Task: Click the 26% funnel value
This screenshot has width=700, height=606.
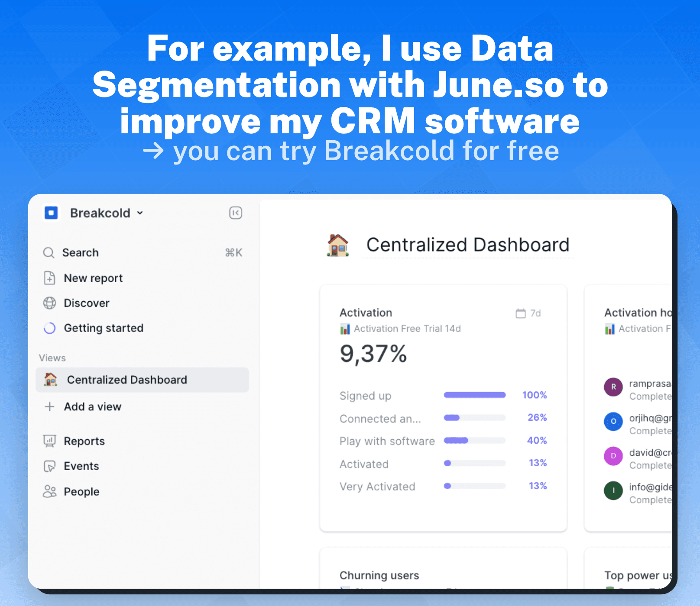Action: (537, 417)
